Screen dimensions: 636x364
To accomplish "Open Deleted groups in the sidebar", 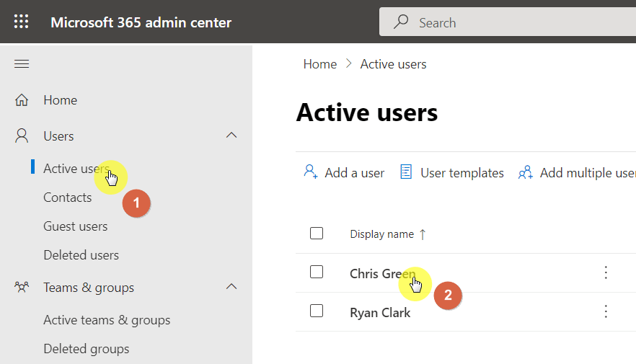I will [87, 349].
